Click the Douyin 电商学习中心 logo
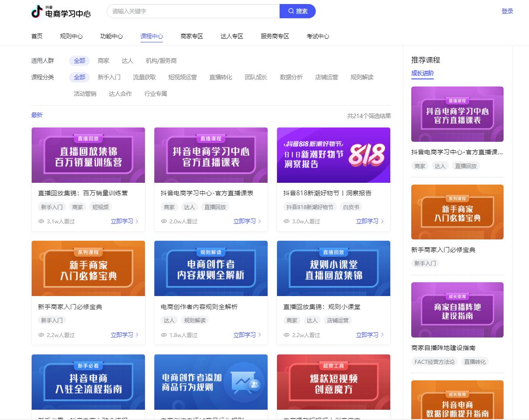Image resolution: width=529 pixels, height=420 pixels. click(x=59, y=11)
